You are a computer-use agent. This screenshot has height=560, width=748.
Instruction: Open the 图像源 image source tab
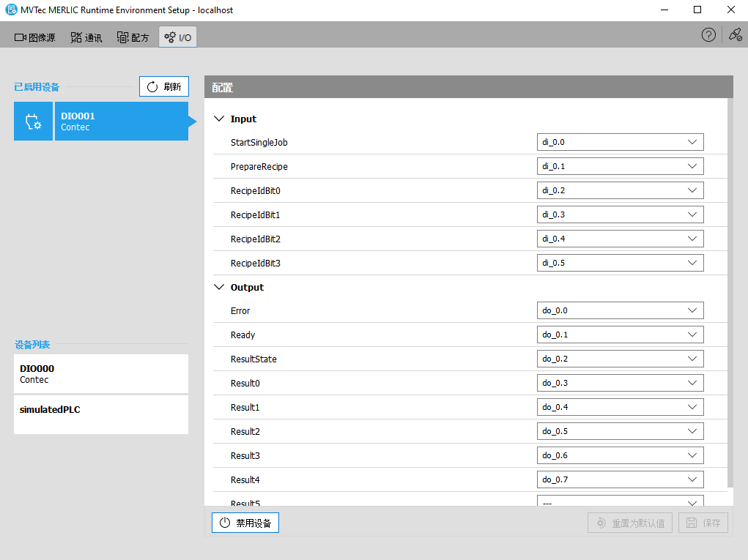(35, 37)
